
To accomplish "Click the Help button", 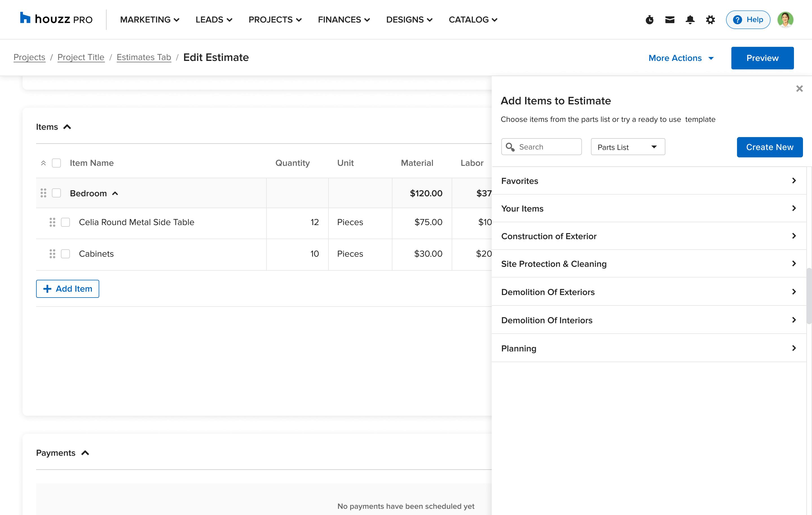I will point(748,19).
